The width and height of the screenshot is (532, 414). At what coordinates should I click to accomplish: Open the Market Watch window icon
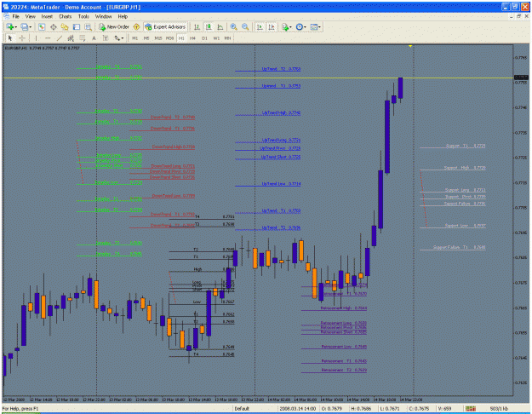pos(42,26)
